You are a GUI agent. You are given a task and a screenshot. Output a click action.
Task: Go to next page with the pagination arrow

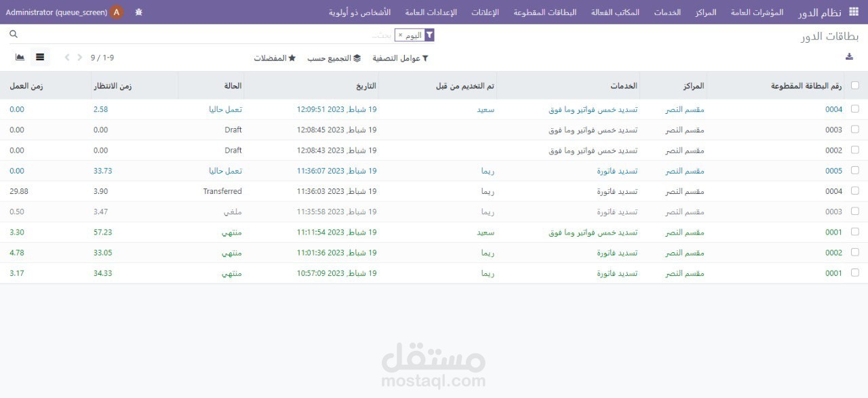click(x=79, y=57)
